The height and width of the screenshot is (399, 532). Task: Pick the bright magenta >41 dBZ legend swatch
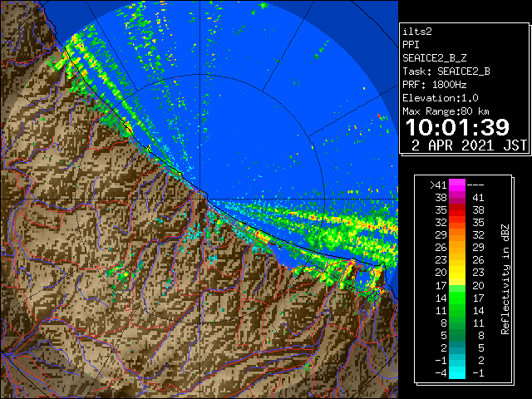457,185
